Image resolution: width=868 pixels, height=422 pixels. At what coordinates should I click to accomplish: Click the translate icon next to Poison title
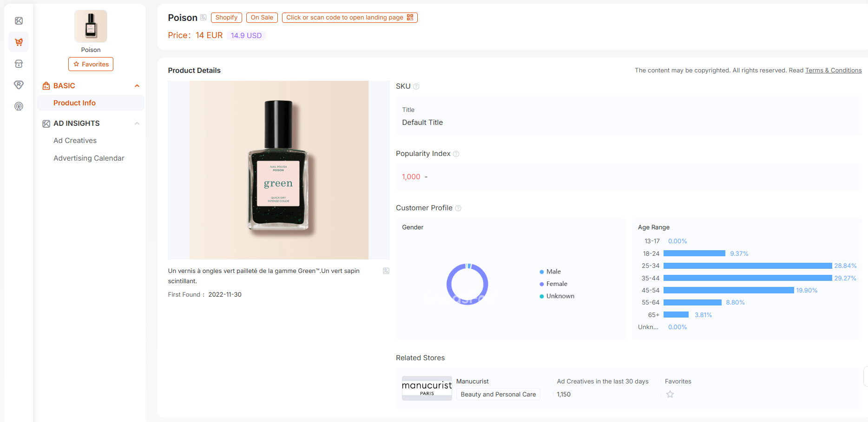(x=203, y=18)
